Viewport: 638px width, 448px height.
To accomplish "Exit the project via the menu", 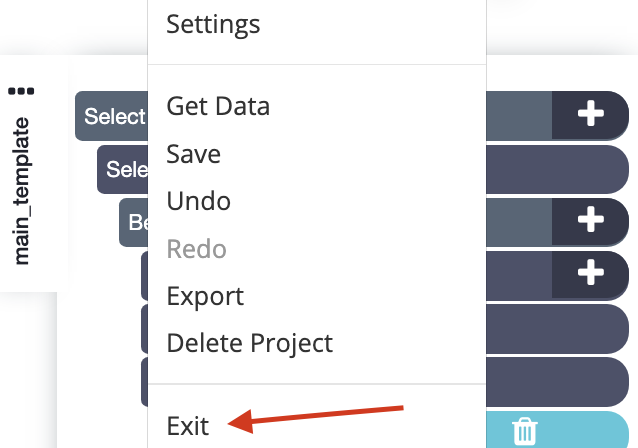I will [x=188, y=426].
